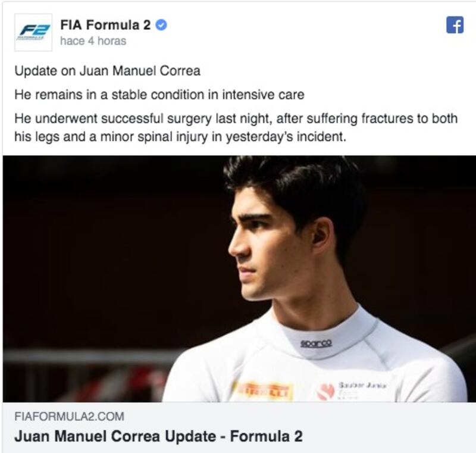The image size is (476, 453).
Task: Click the Pirelli logo on the race suit
Action: pyautogui.click(x=263, y=390)
